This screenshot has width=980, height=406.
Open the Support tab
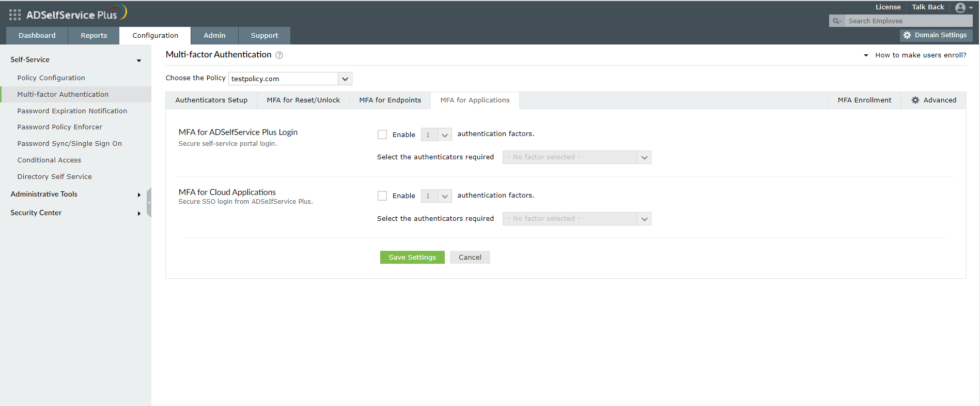(265, 36)
